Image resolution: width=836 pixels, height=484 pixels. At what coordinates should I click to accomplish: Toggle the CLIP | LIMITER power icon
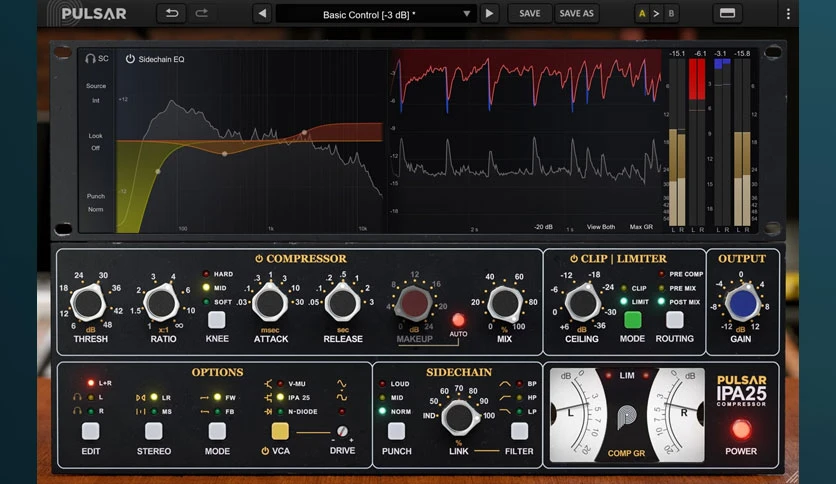[x=574, y=259]
